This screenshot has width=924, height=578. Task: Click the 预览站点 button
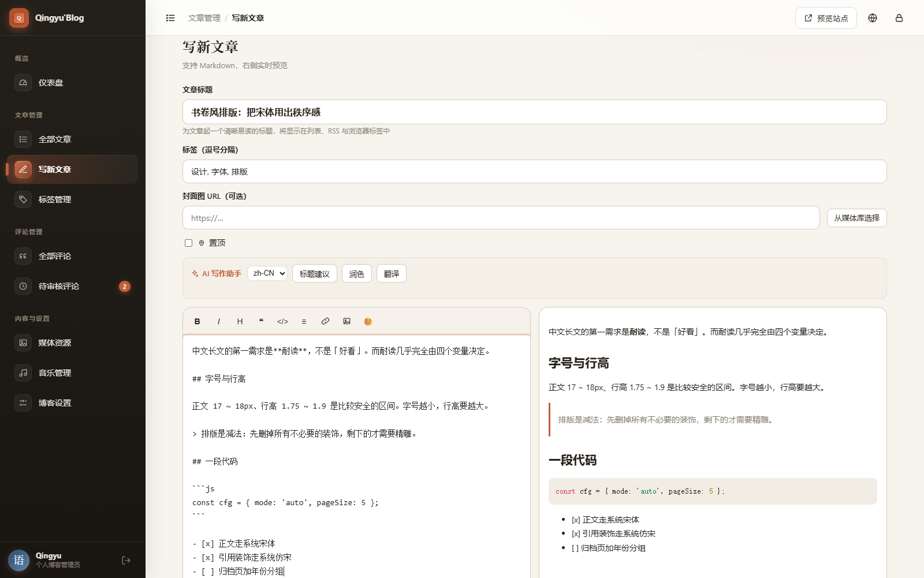pos(826,18)
